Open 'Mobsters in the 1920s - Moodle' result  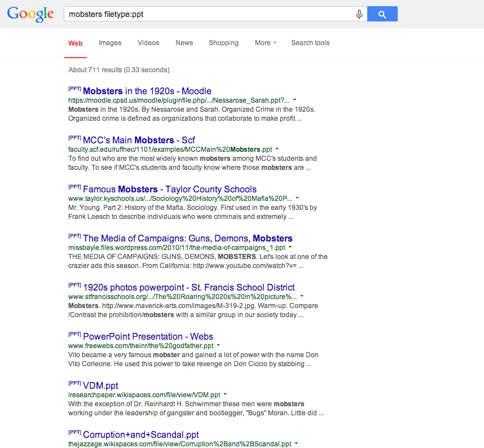[147, 91]
